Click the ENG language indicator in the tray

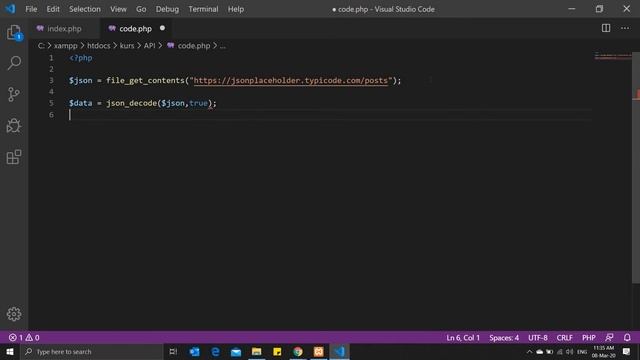tap(582, 351)
